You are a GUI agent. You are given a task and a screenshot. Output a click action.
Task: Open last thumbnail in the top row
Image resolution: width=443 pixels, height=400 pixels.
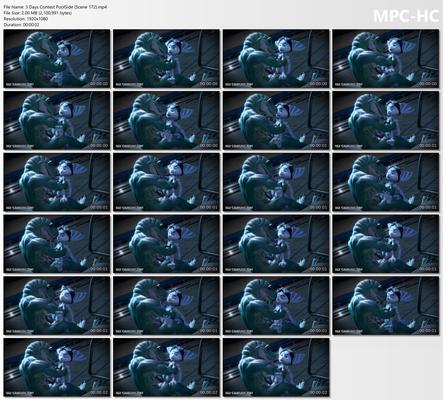point(386,59)
